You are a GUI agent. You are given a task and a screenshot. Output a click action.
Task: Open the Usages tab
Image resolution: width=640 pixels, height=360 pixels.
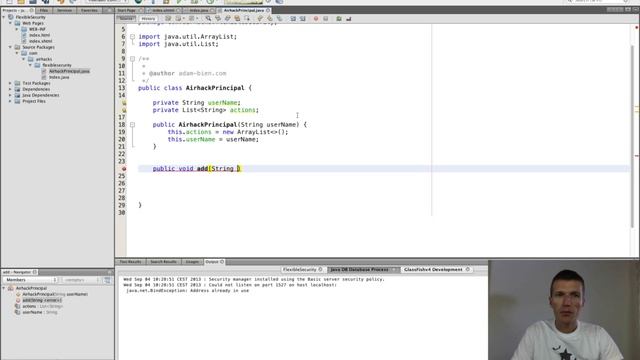(x=192, y=262)
